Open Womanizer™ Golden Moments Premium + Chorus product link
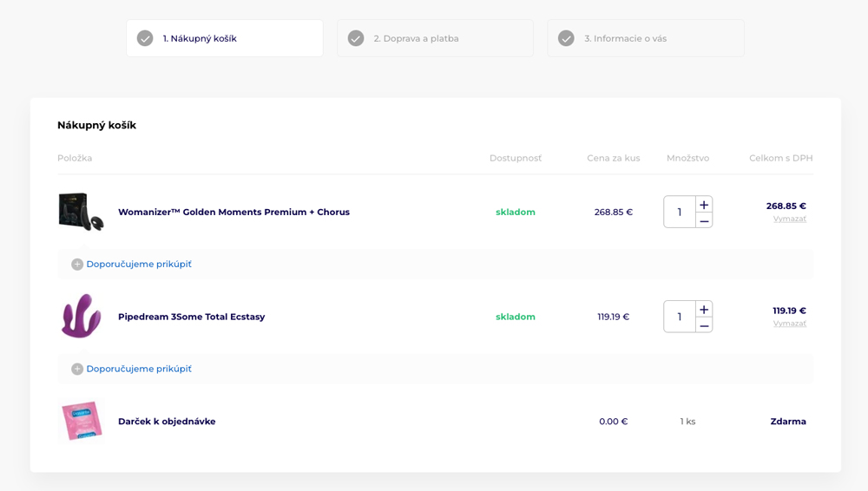 pyautogui.click(x=233, y=212)
